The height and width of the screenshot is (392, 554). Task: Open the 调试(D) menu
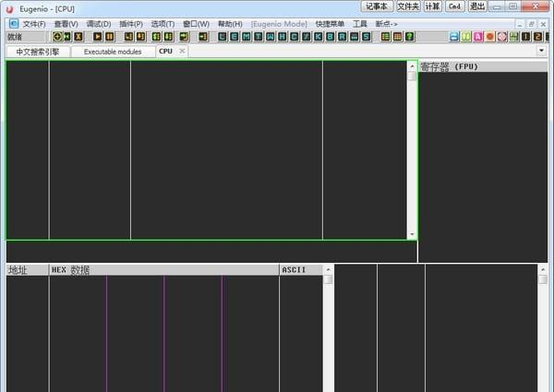(x=99, y=24)
